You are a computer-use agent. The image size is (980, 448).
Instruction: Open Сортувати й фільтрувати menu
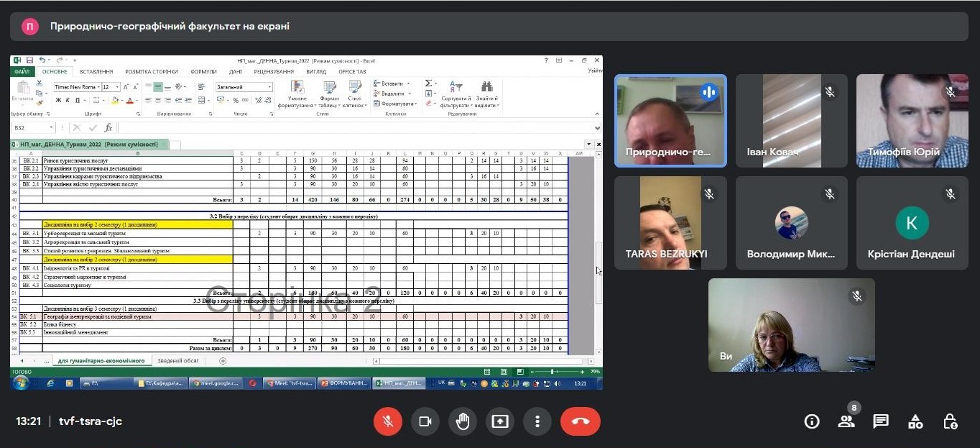tap(456, 94)
